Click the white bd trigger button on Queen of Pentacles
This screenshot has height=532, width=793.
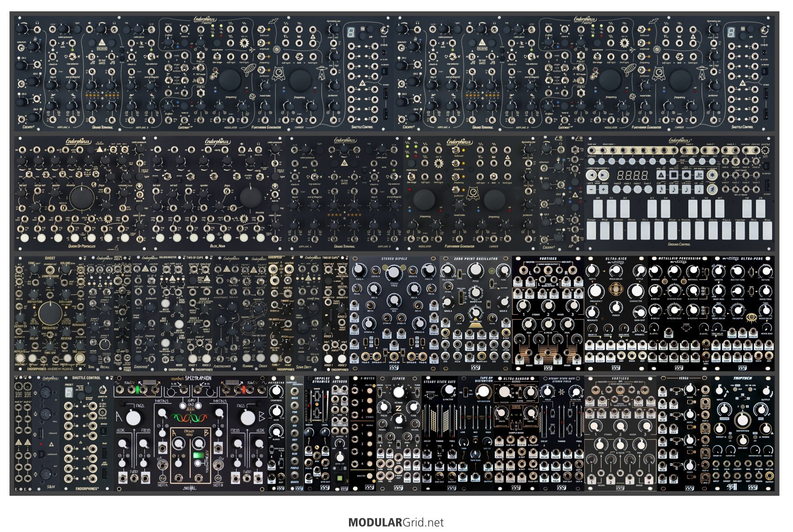coord(24,238)
